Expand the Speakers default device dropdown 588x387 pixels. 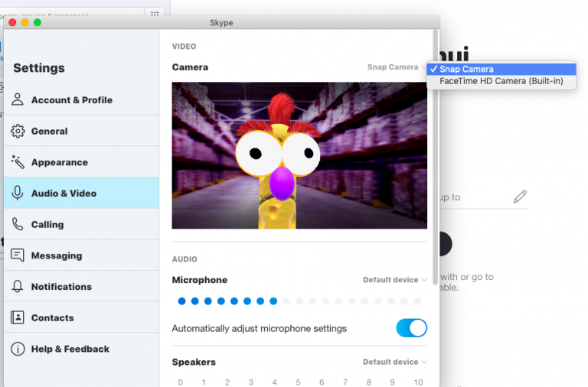pos(394,362)
